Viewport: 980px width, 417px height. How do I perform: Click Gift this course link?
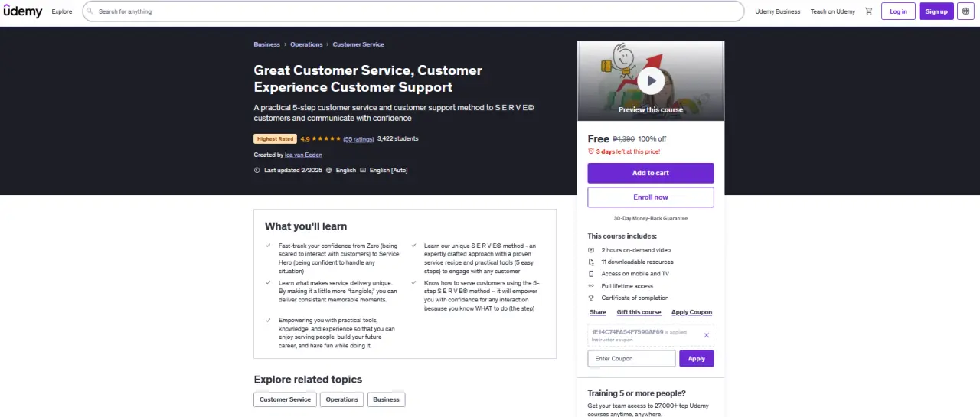(639, 312)
